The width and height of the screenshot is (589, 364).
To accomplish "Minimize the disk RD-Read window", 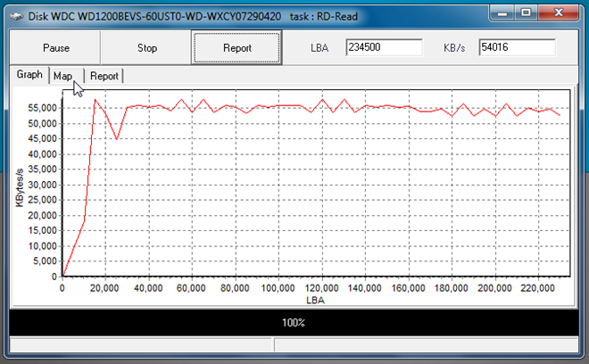I will point(502,13).
